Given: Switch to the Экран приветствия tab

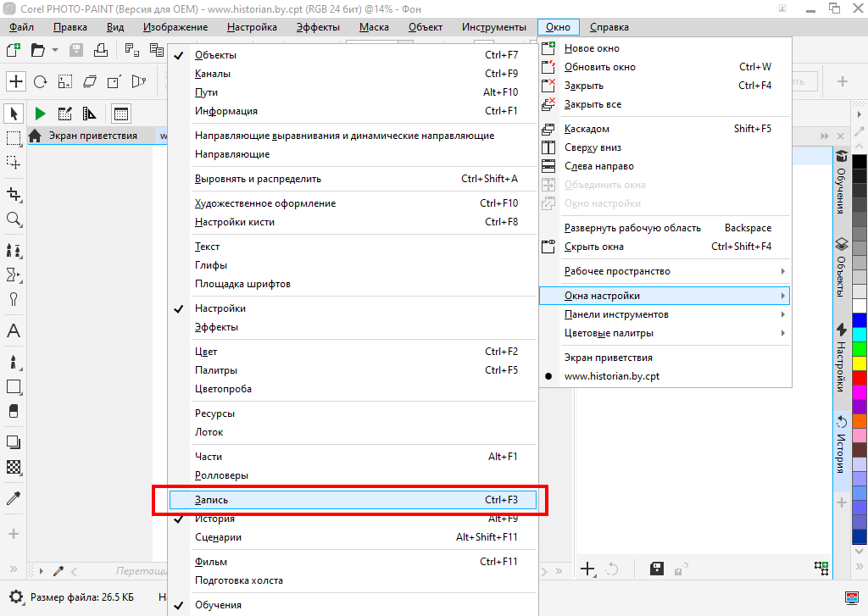Looking at the screenshot, I should [x=92, y=136].
